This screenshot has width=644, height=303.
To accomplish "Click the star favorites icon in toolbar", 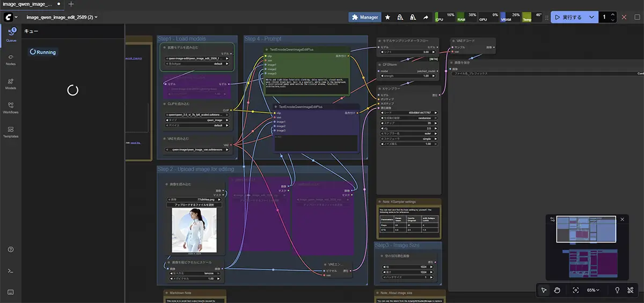I will [387, 17].
